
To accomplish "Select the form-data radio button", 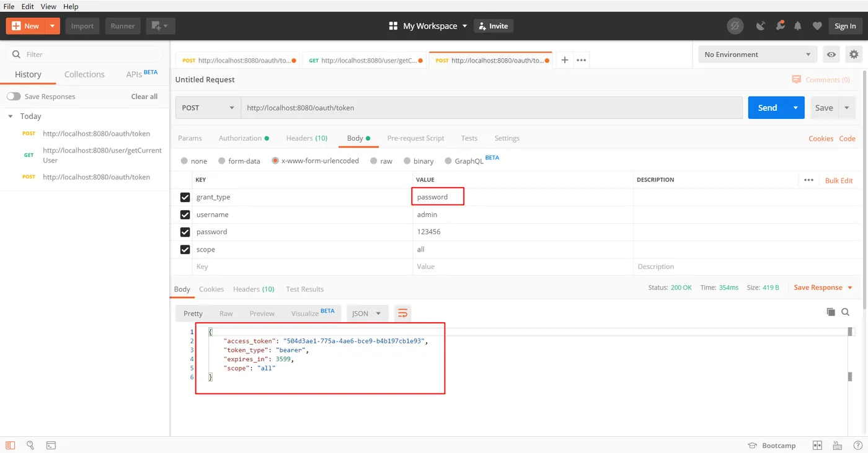I will pos(222,161).
